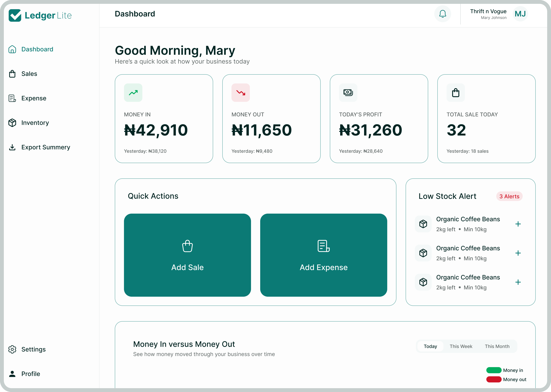
Task: Click the Ledger Lite checkmark logo icon
Action: coord(15,16)
